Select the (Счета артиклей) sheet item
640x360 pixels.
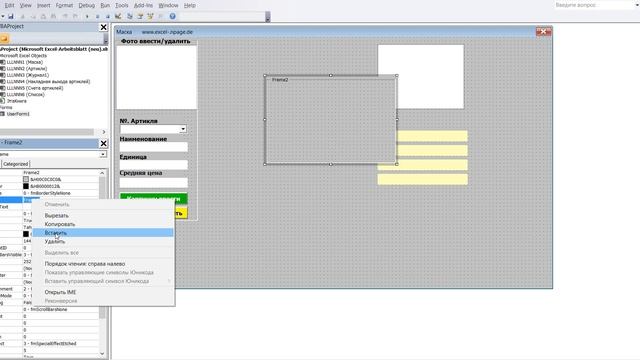[x=35, y=88]
